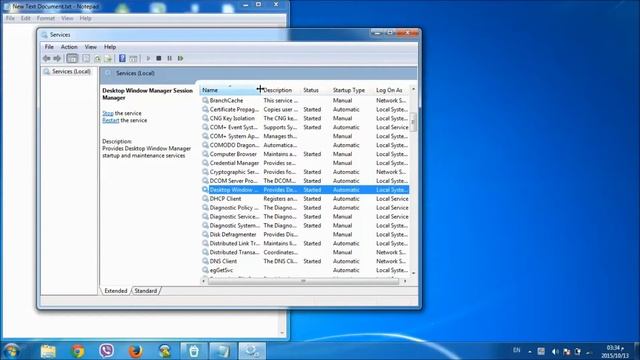The width and height of the screenshot is (640, 360).
Task: Show hidden tray icons arrow
Action: (530, 351)
